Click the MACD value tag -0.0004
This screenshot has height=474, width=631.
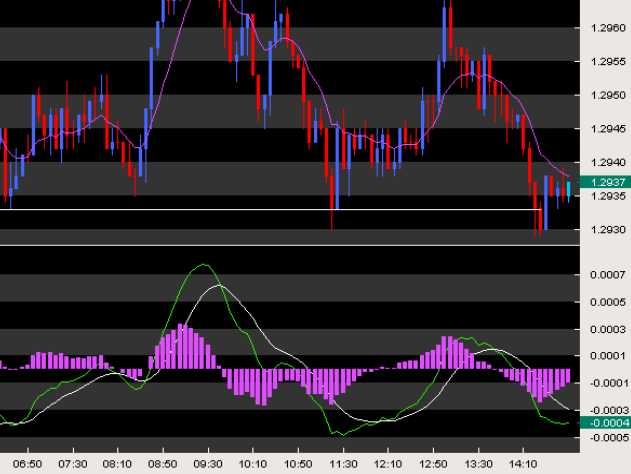click(605, 423)
